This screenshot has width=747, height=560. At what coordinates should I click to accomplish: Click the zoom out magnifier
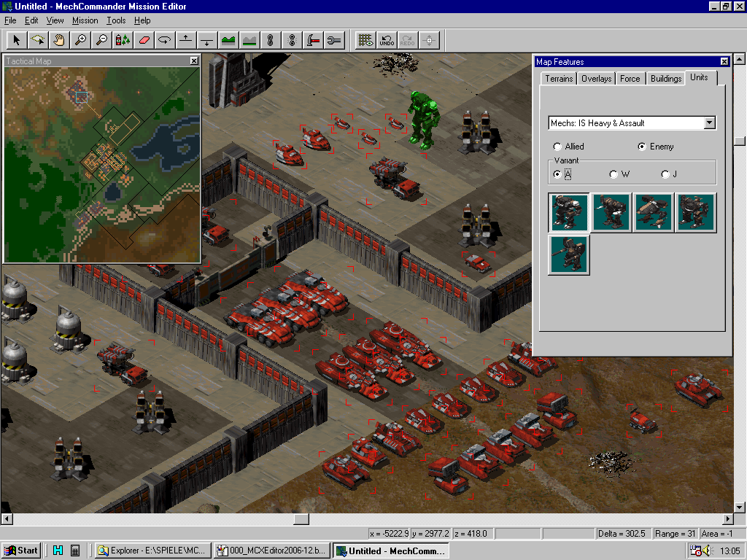101,41
